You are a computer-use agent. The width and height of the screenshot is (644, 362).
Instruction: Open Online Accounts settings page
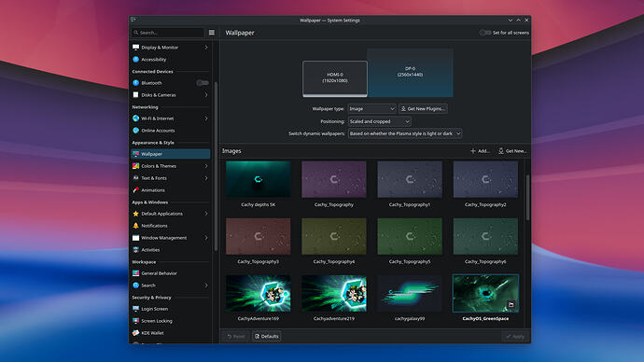171,131
